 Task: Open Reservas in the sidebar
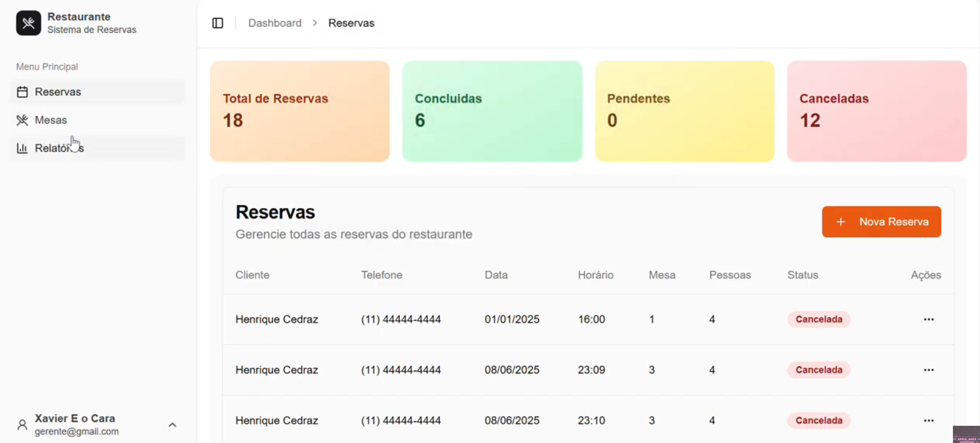pos(97,92)
